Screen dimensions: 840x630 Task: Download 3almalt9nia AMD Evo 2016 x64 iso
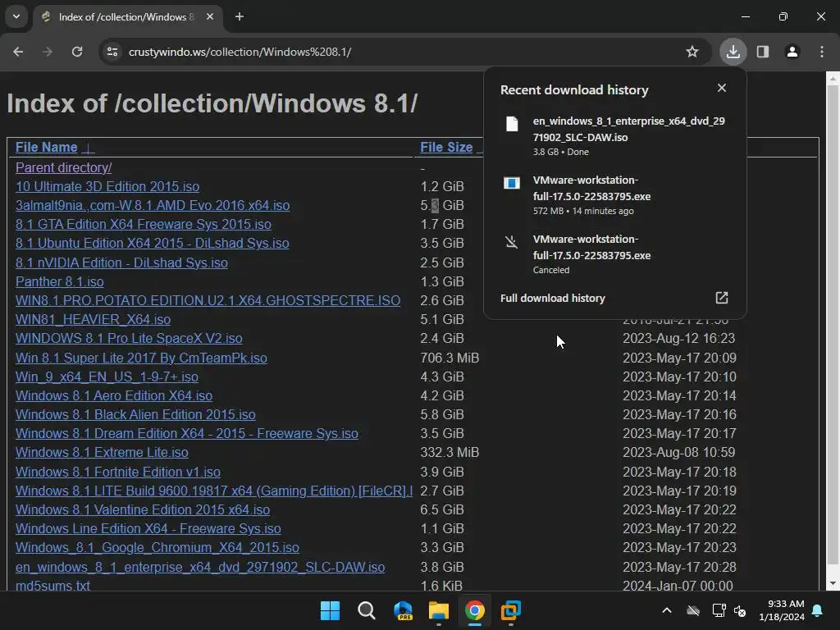point(153,205)
